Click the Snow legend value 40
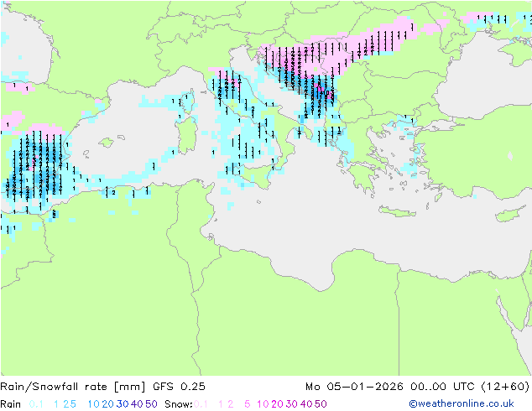This screenshot has width=532, height=411. [x=306, y=404]
